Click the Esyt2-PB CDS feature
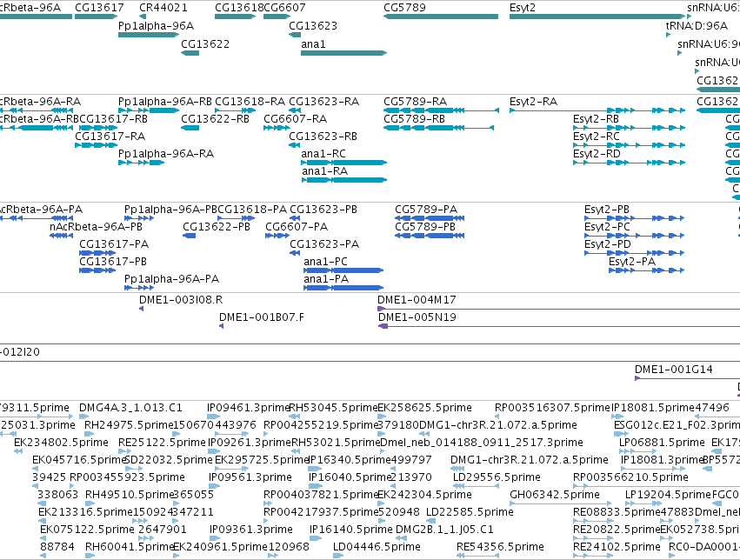This screenshot has height=560, width=740. (634, 218)
